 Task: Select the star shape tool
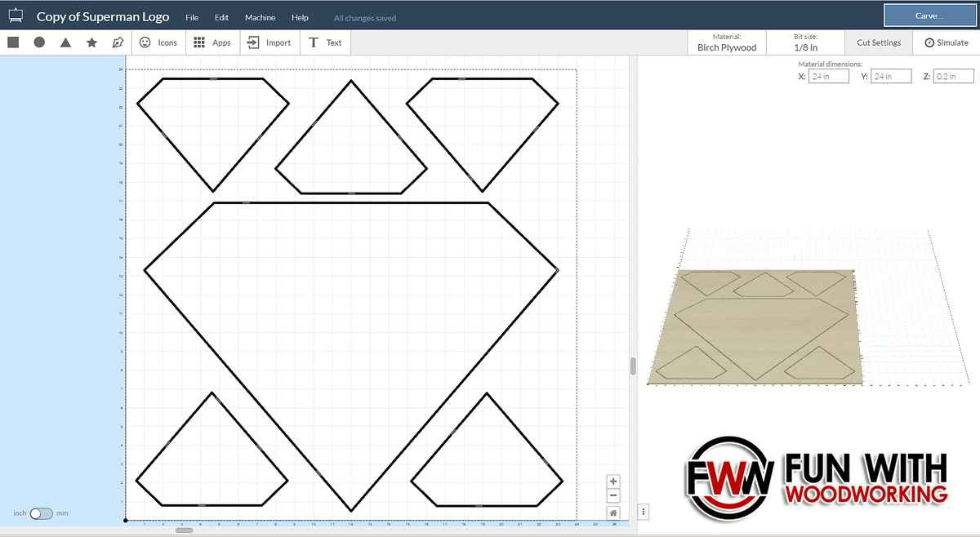tap(91, 42)
